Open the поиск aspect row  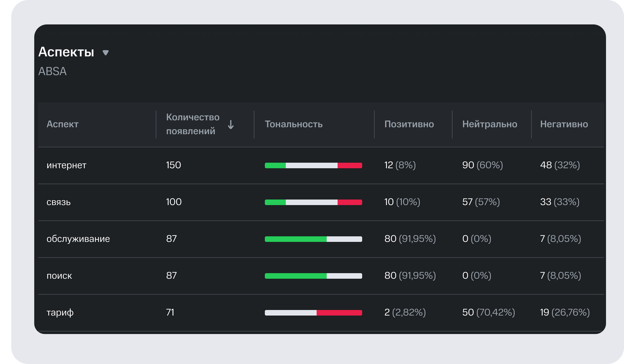tap(59, 276)
